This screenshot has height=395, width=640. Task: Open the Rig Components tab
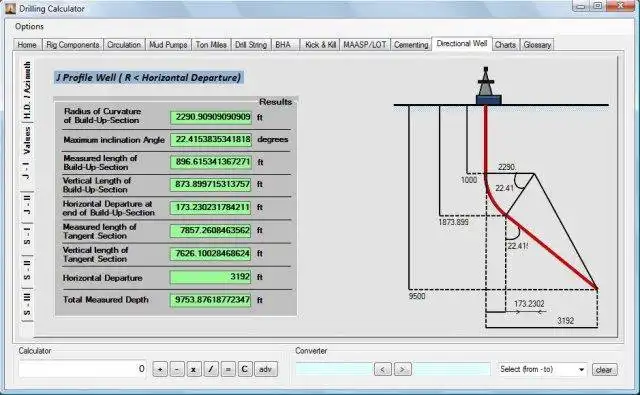click(73, 45)
